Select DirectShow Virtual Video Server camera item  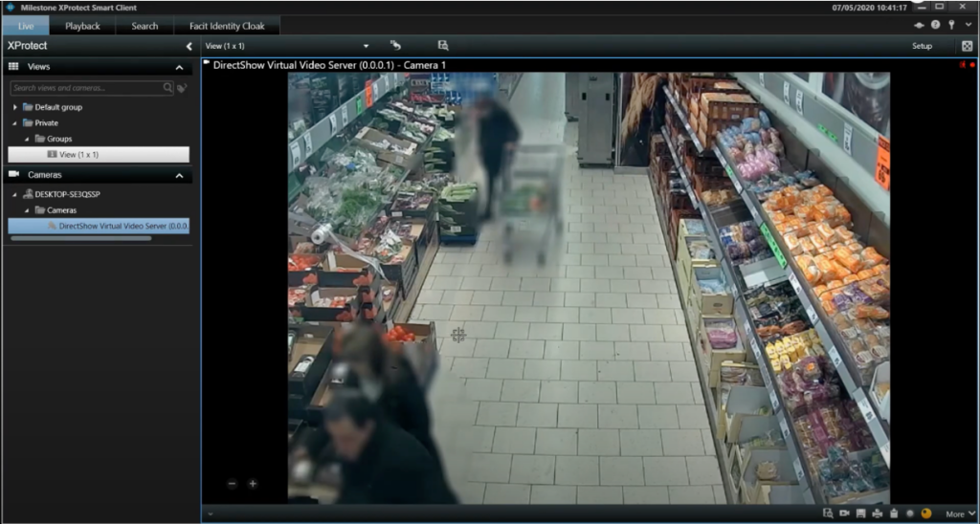[99, 226]
